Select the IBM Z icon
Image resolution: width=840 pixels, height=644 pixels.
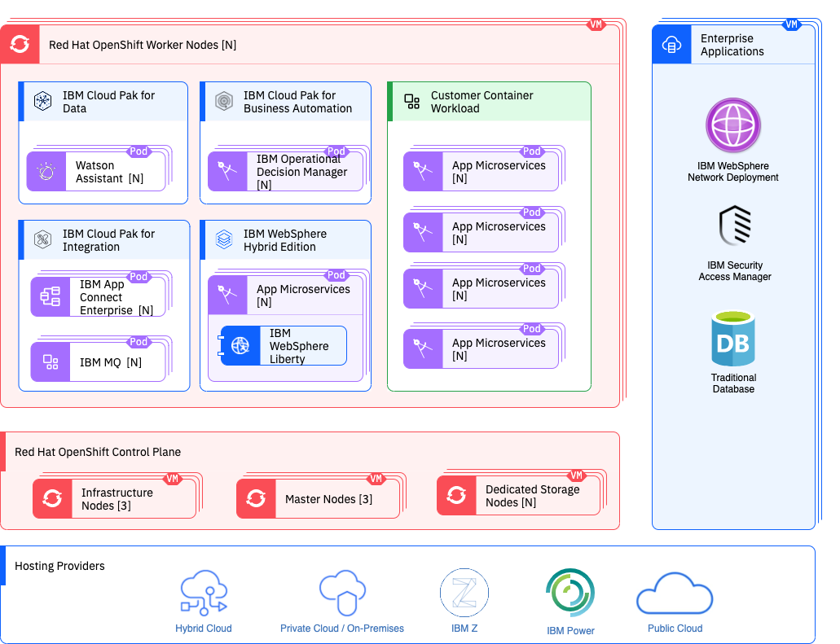point(464,593)
